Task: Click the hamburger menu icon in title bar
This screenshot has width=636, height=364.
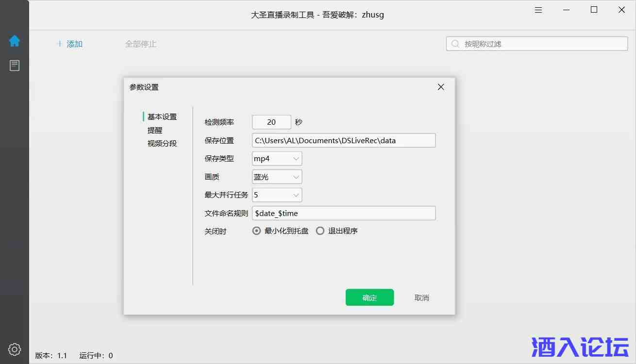Action: coord(538,10)
